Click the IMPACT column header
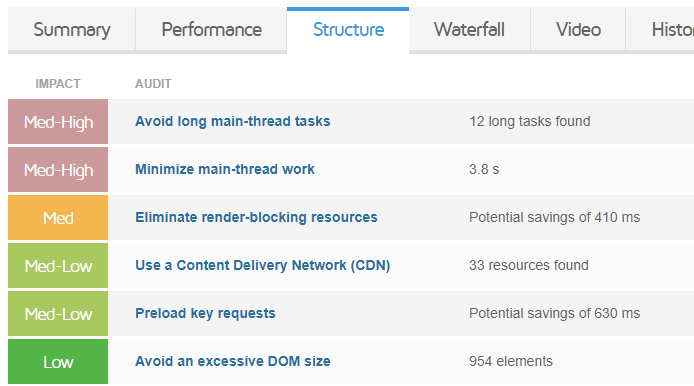Viewport: 694px width, 386px height. [58, 84]
